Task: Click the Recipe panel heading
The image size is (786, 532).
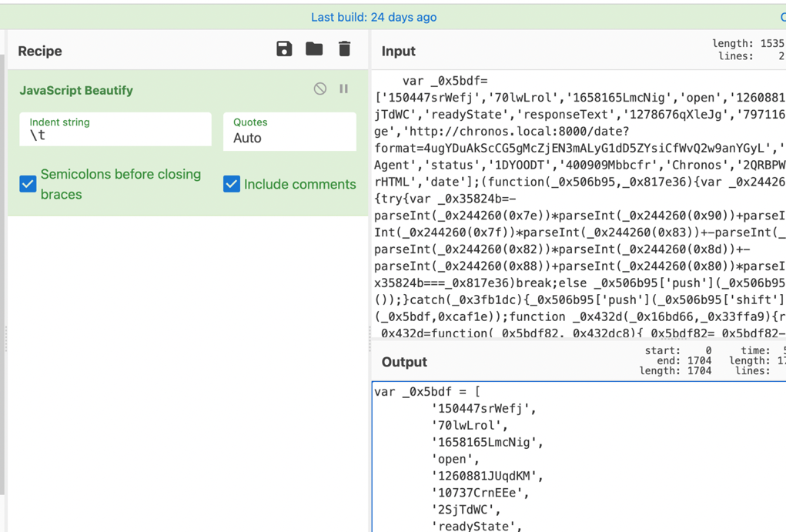Action: point(40,51)
